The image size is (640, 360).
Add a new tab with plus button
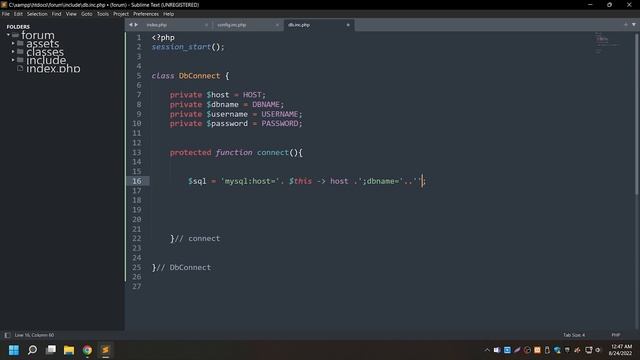tap(625, 25)
